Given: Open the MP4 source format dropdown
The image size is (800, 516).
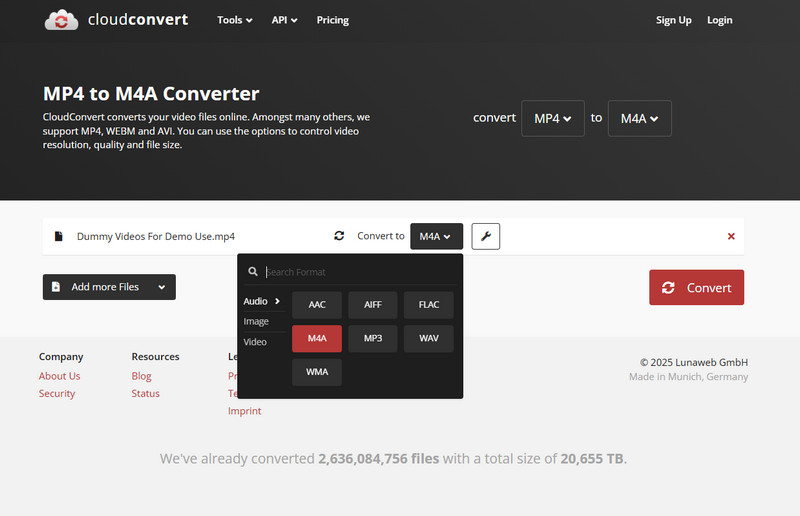Looking at the screenshot, I should (x=553, y=118).
